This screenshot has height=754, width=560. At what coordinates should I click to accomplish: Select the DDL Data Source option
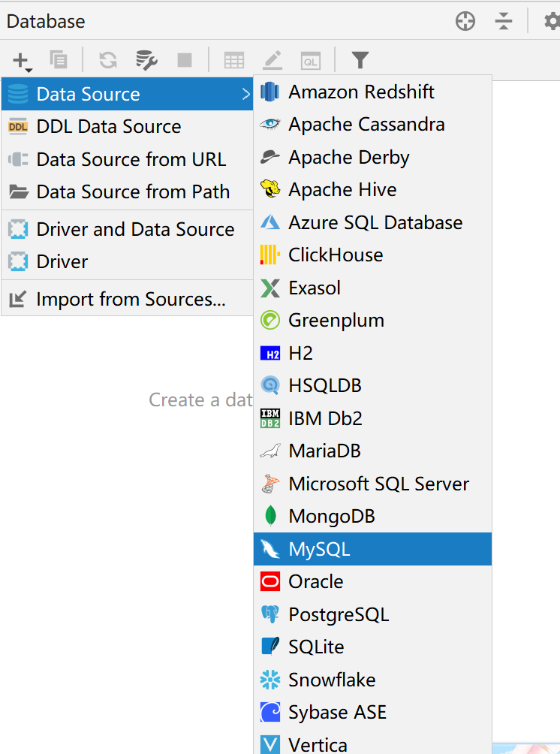(x=109, y=127)
